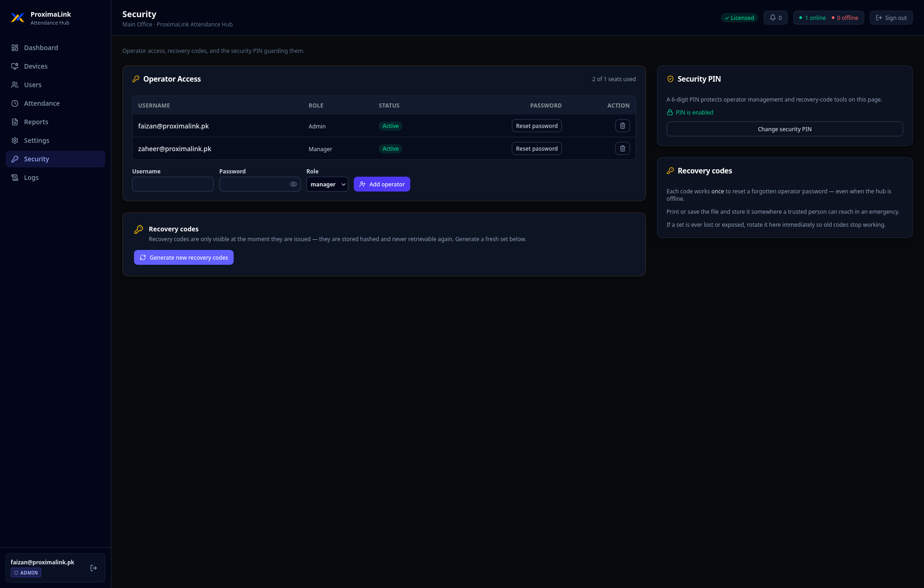Generate new recovery codes
Viewport: 924px width, 588px height.
(x=184, y=257)
